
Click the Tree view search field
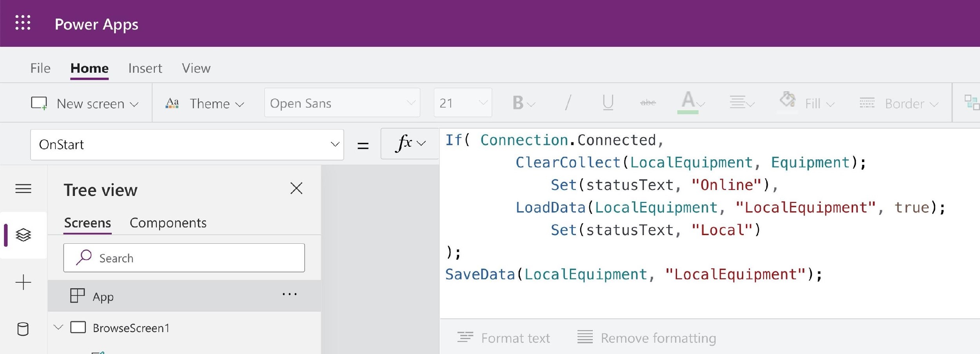pos(184,258)
